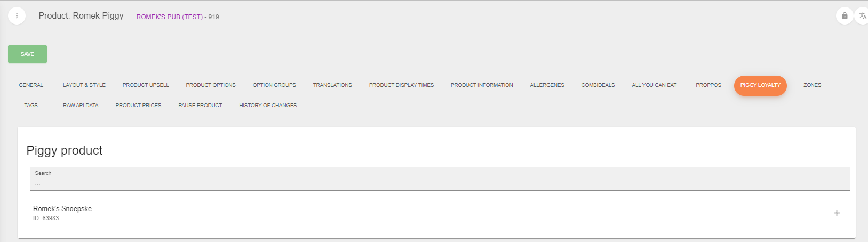Open the Combideals tab
The width and height of the screenshot is (868, 242).
598,85
